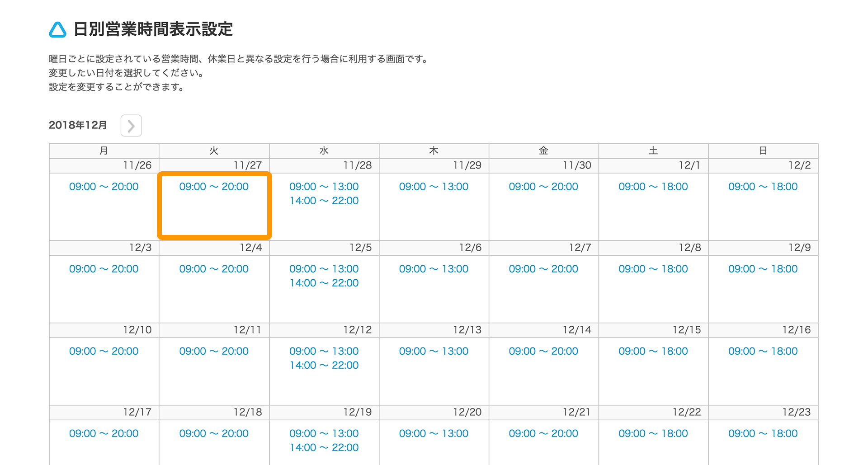Open 12/5 hours 09:00 ~ 13:00
The image size is (868, 465).
click(x=324, y=269)
